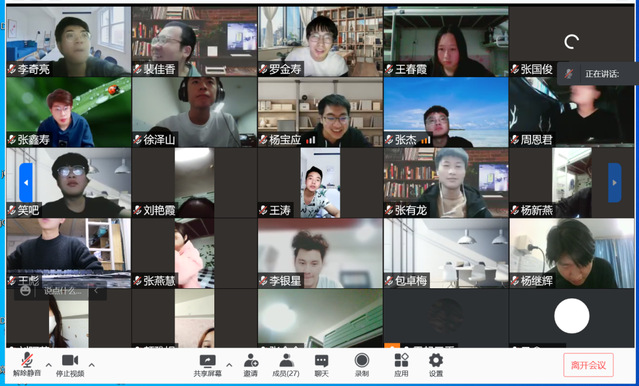Open the 设置 gear icon
The height and width of the screenshot is (386, 639).
pyautogui.click(x=436, y=364)
